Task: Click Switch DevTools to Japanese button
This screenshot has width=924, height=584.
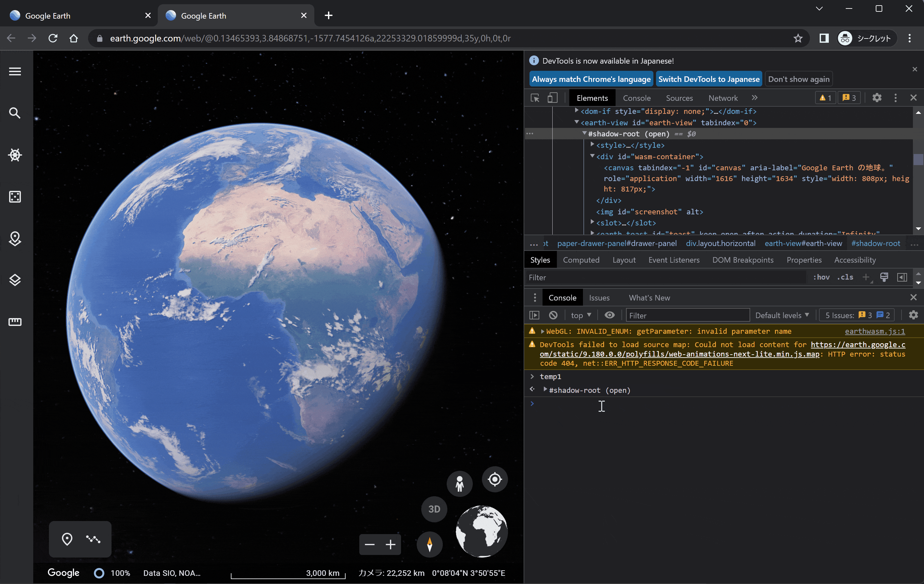Action: pos(708,79)
